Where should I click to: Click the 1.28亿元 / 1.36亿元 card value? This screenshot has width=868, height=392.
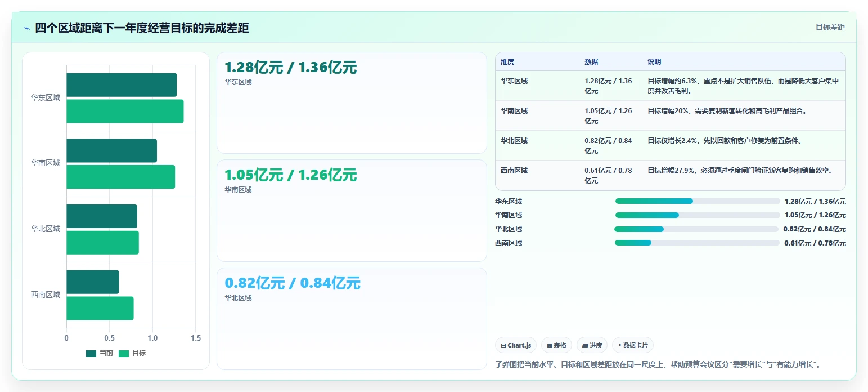[x=291, y=68]
